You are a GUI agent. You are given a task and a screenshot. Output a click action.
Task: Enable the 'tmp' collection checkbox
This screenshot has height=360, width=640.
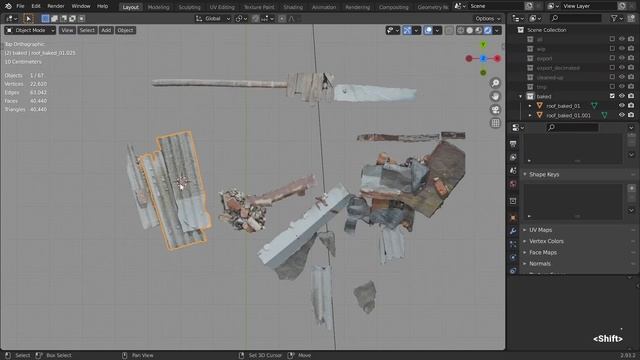612,87
